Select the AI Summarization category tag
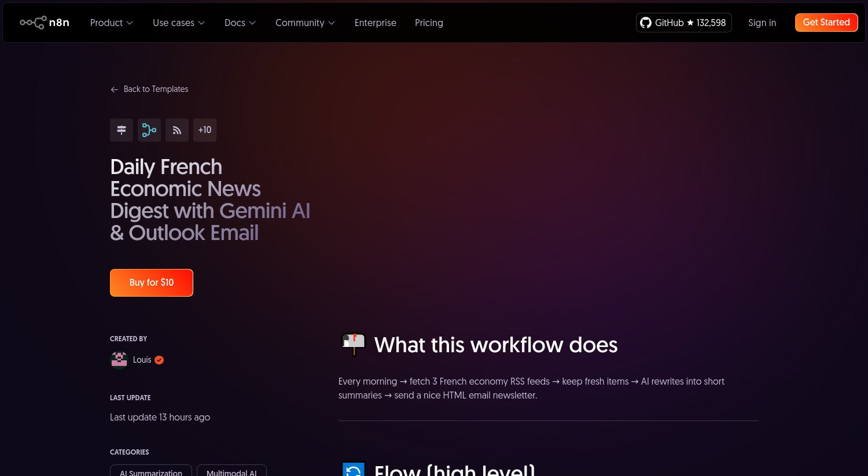 point(150,472)
